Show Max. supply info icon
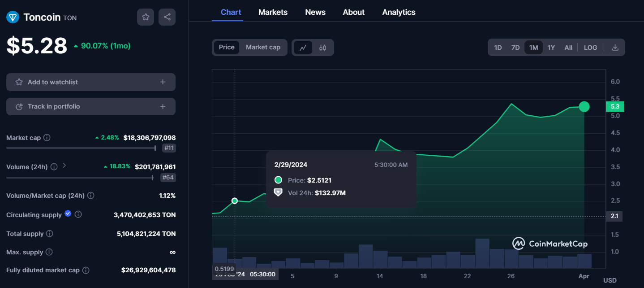 coord(49,252)
